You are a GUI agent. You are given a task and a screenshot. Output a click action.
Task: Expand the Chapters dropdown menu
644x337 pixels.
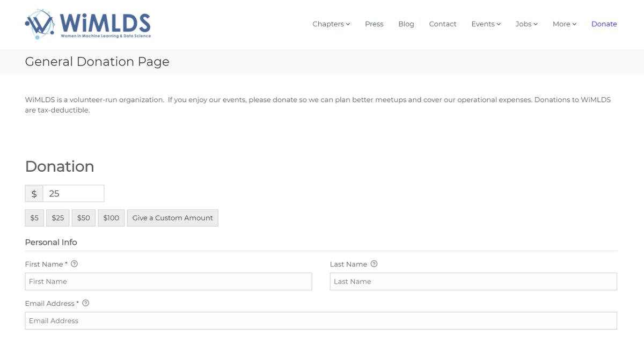click(331, 24)
